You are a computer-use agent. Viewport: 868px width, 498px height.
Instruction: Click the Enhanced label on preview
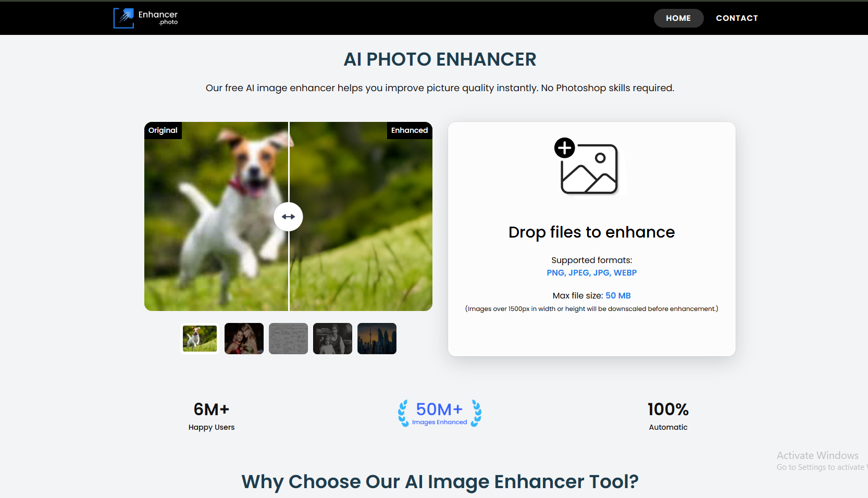click(410, 130)
